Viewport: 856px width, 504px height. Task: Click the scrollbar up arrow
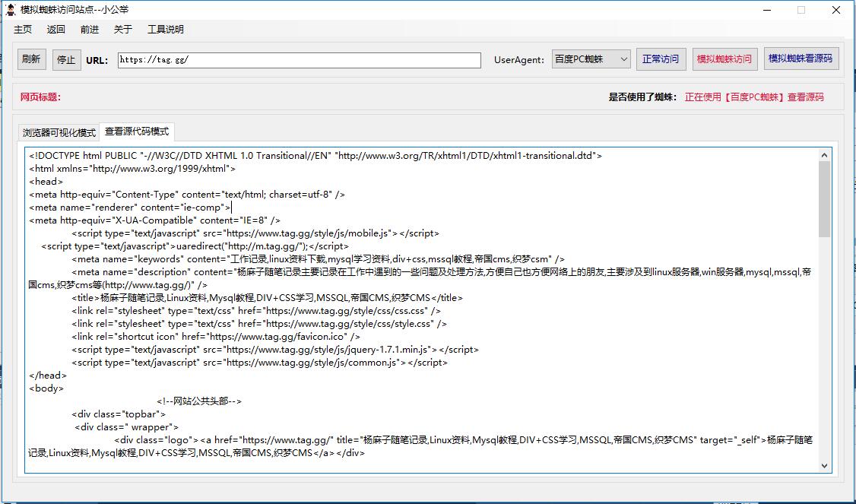point(825,155)
